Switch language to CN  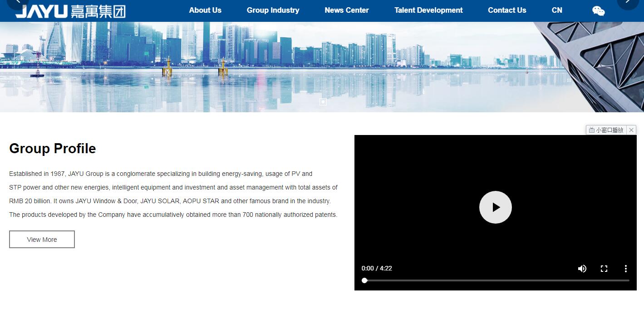coord(557,10)
